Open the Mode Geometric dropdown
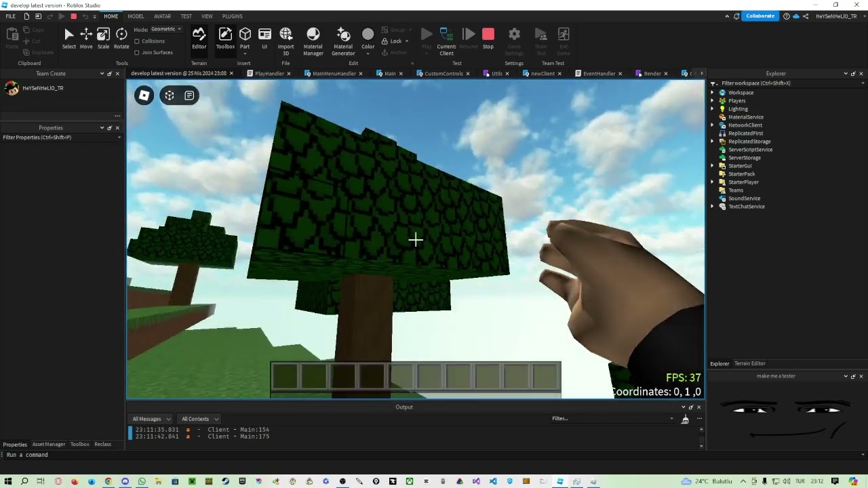Image resolution: width=868 pixels, height=488 pixels. tap(166, 29)
